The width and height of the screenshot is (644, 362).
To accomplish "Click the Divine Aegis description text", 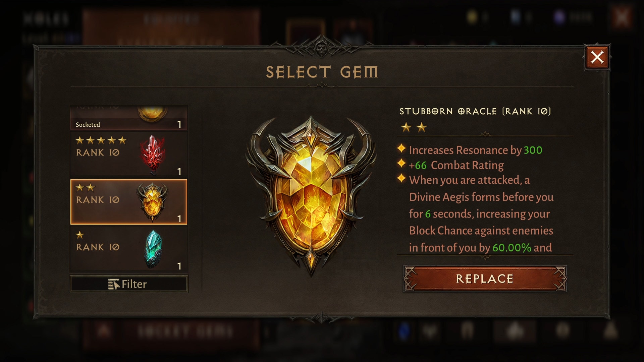I will [481, 214].
